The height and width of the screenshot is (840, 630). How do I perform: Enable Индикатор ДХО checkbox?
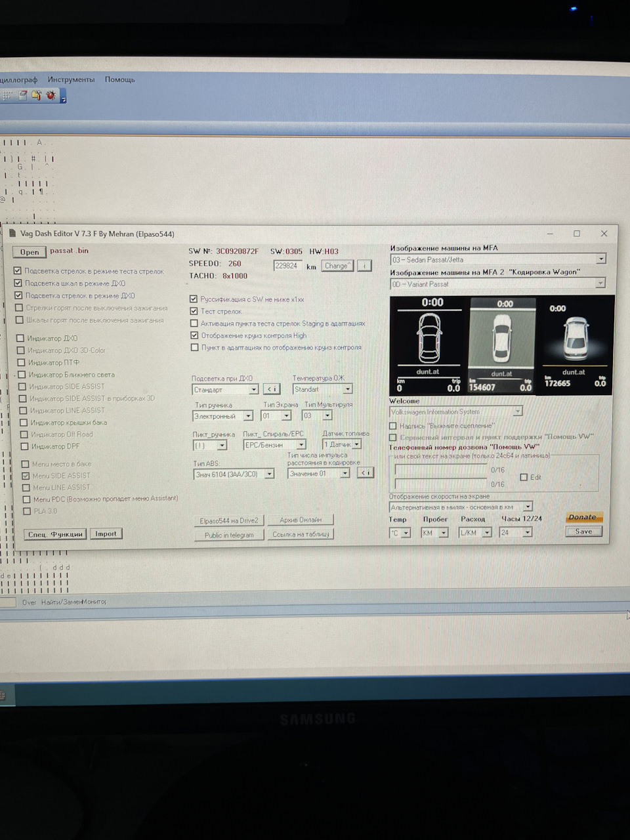pos(20,339)
